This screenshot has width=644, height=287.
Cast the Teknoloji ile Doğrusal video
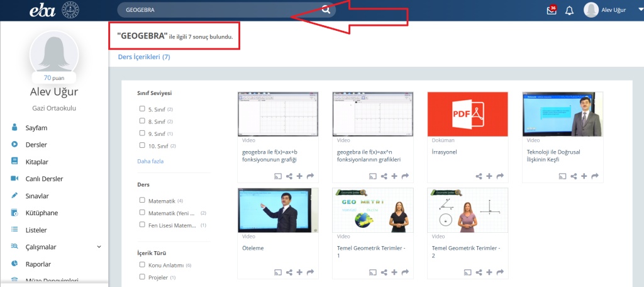point(563,176)
